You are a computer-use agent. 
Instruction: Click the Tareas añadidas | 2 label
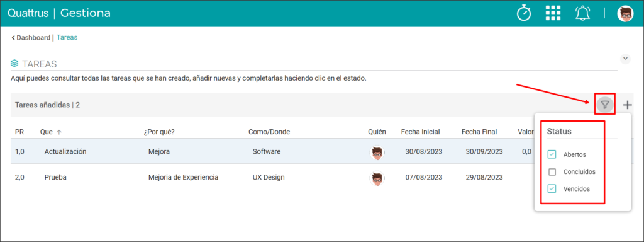click(x=47, y=105)
